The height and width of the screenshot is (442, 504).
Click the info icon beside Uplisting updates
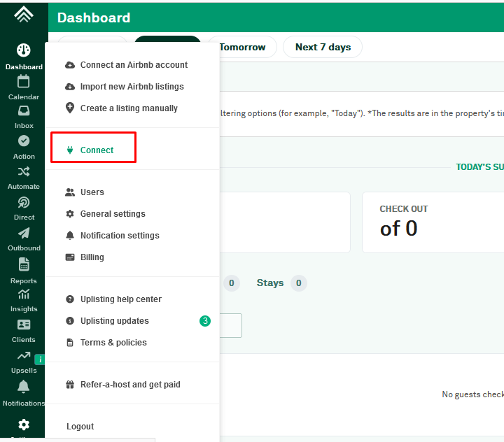[70, 321]
